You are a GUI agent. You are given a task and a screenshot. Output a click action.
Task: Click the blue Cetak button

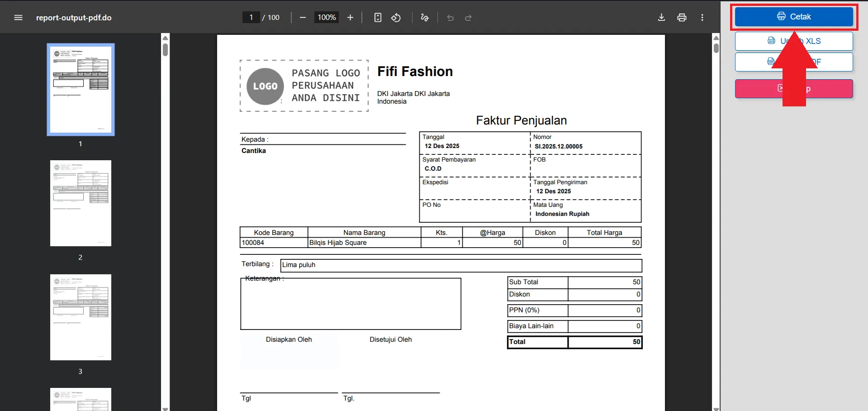794,17
